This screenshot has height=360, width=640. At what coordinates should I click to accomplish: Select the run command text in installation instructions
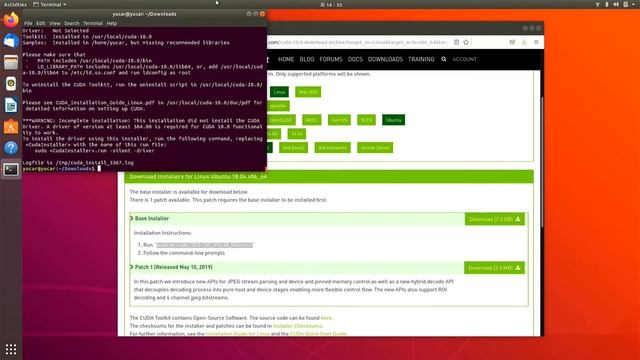pos(204,245)
